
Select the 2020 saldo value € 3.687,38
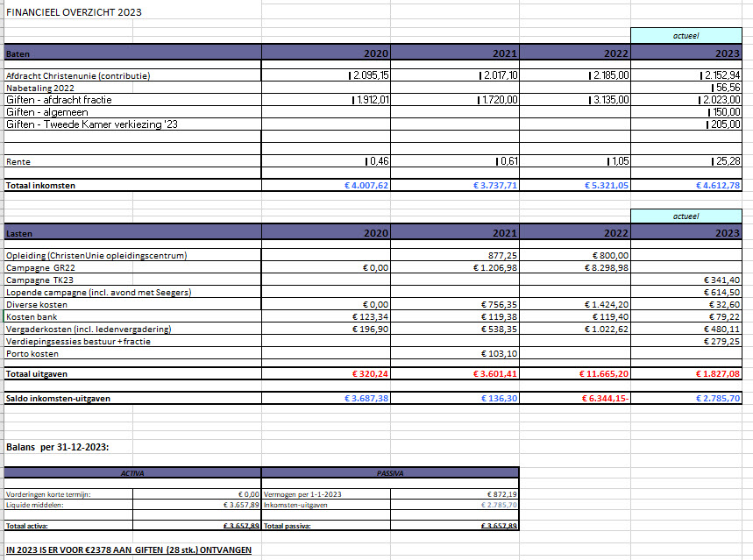(366, 398)
